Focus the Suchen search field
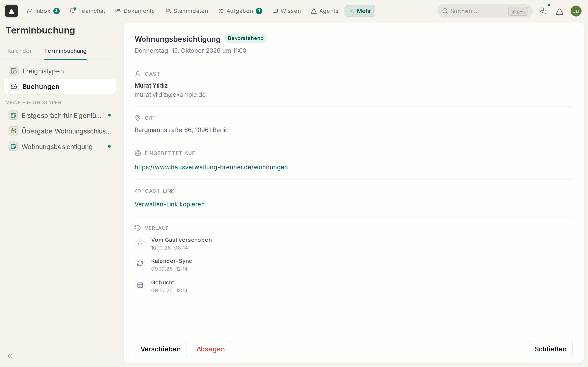 485,11
